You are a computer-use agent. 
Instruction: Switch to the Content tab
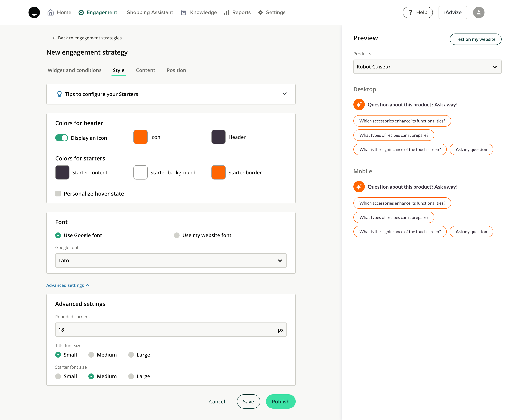coord(145,70)
